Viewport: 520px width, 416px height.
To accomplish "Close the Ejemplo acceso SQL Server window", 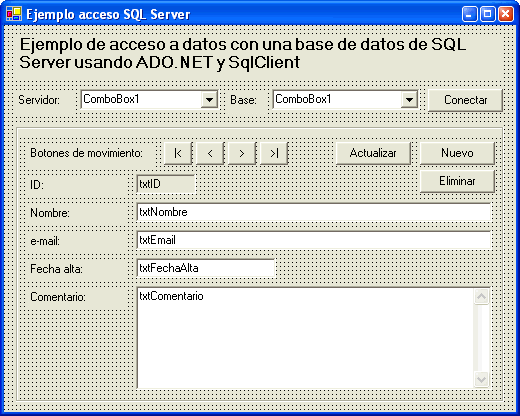I will click(506, 14).
